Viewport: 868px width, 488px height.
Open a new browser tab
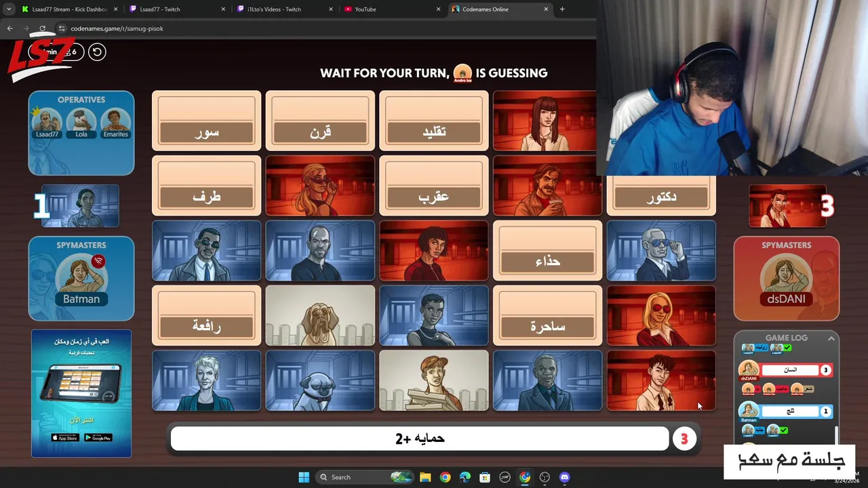[562, 9]
